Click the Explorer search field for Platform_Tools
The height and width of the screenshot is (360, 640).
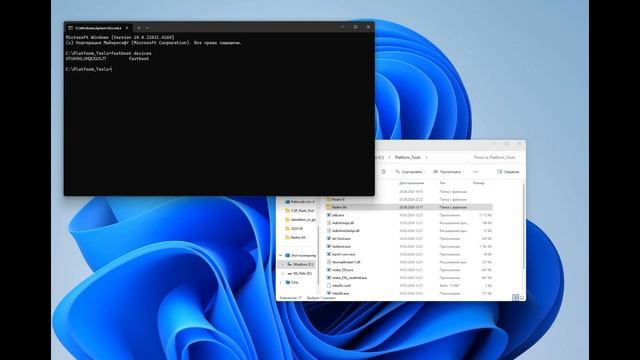point(496,157)
